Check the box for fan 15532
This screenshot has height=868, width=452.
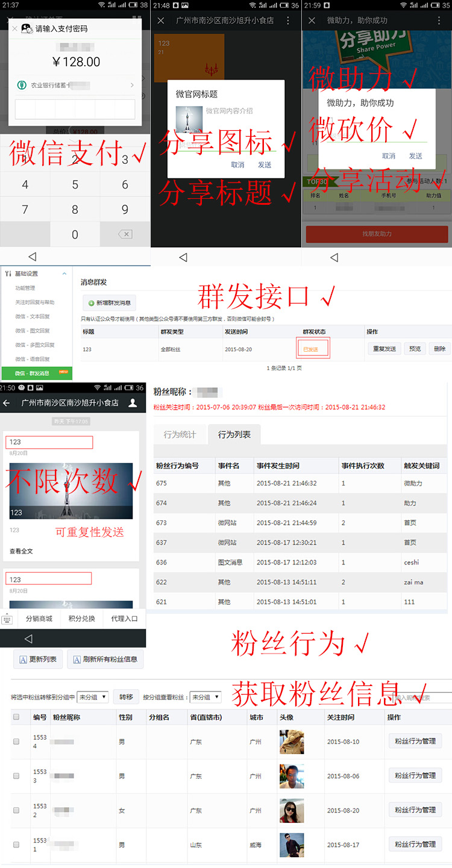pos(16,811)
